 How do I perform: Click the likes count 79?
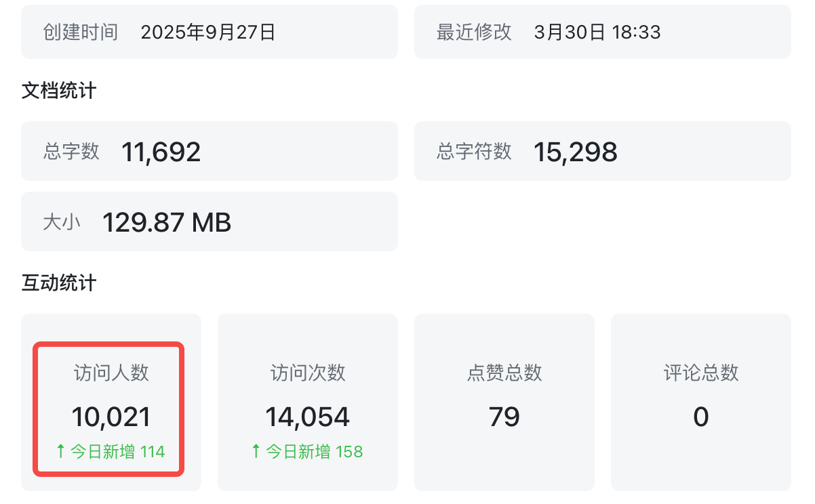504,417
